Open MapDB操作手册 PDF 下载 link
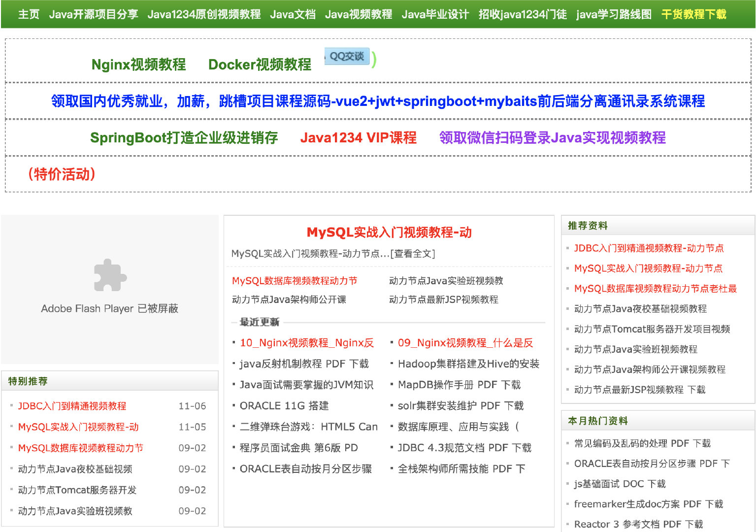The image size is (756, 532). click(x=459, y=385)
